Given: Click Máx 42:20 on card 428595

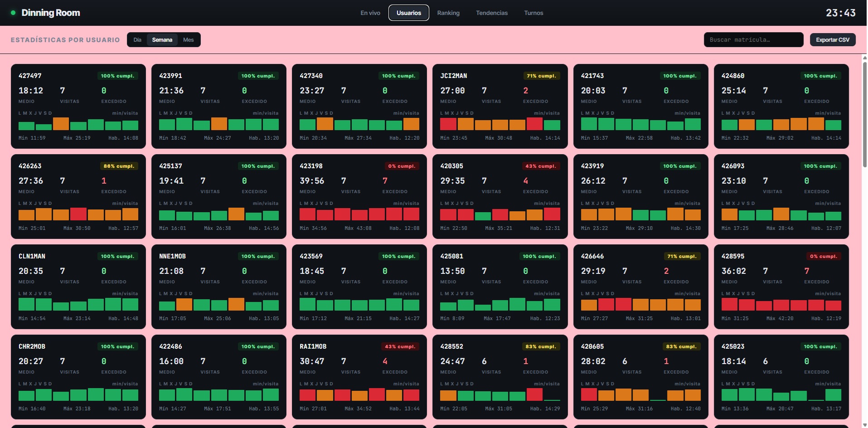Looking at the screenshot, I should pyautogui.click(x=780, y=318).
